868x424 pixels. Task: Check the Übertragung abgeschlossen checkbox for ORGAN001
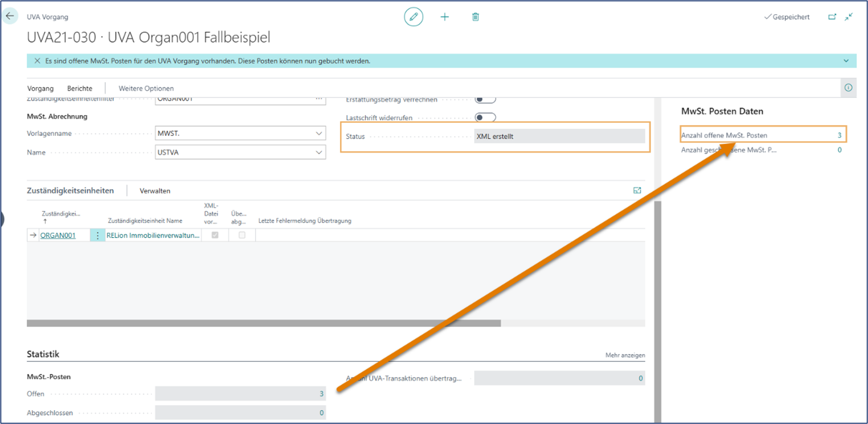point(242,235)
